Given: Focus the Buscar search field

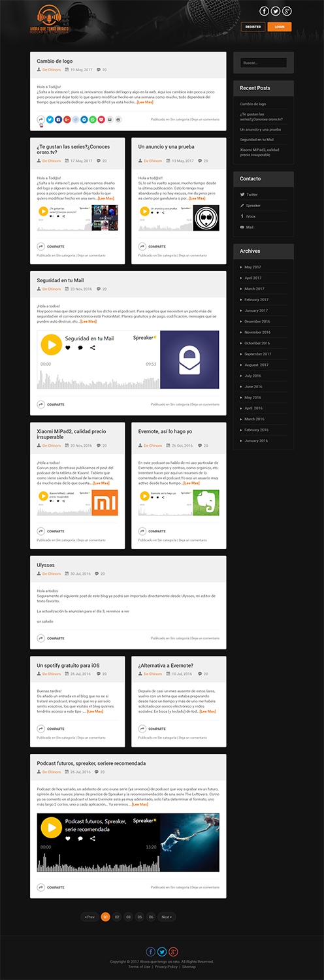Looking at the screenshot, I should (x=263, y=63).
